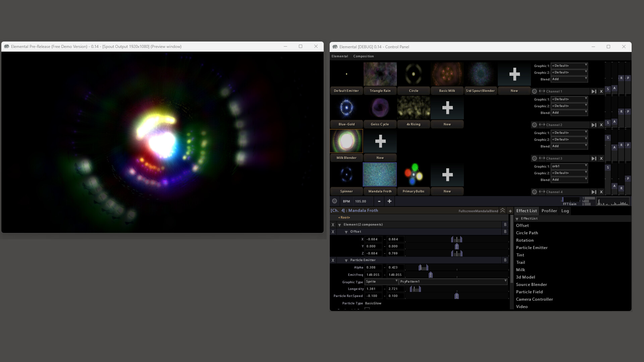Click the skip-to-next icon on Channel 3
644x362 pixels.
click(594, 158)
